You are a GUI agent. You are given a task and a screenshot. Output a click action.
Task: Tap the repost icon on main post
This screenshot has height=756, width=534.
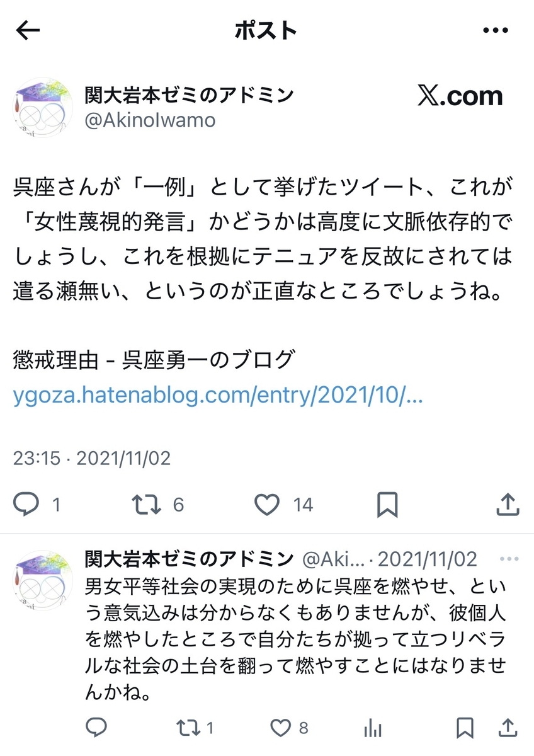(145, 504)
